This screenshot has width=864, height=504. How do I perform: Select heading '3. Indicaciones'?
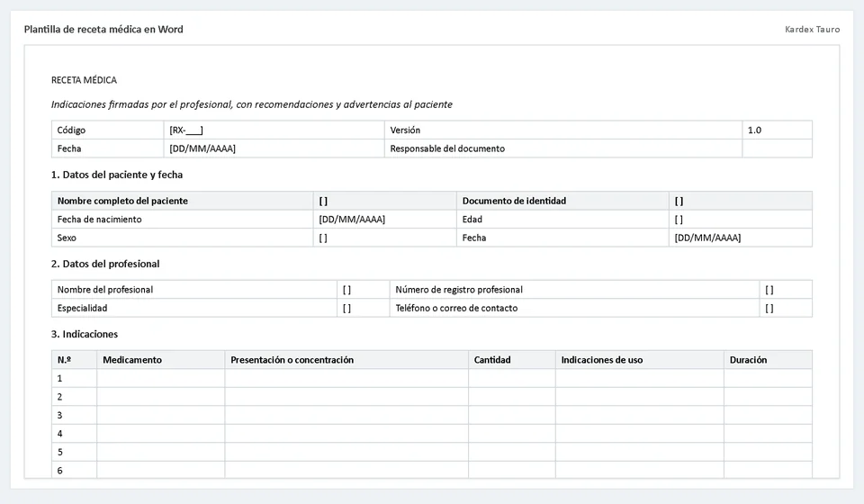[85, 334]
